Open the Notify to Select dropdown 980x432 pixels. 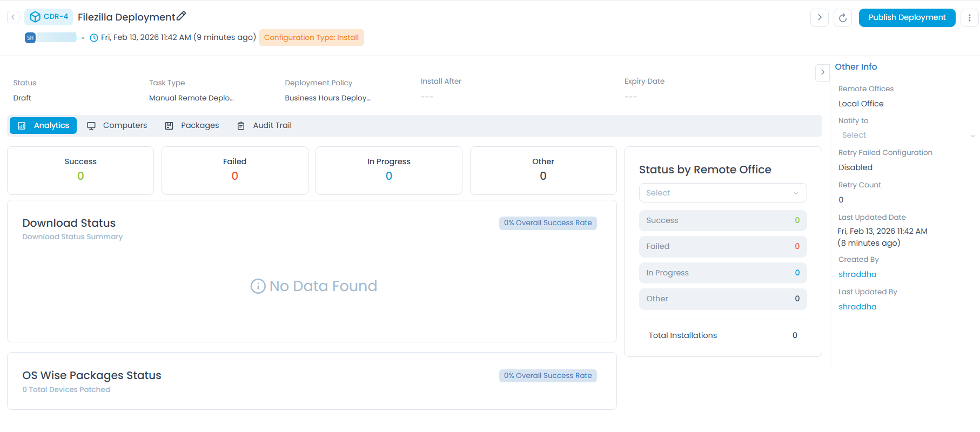coord(908,135)
